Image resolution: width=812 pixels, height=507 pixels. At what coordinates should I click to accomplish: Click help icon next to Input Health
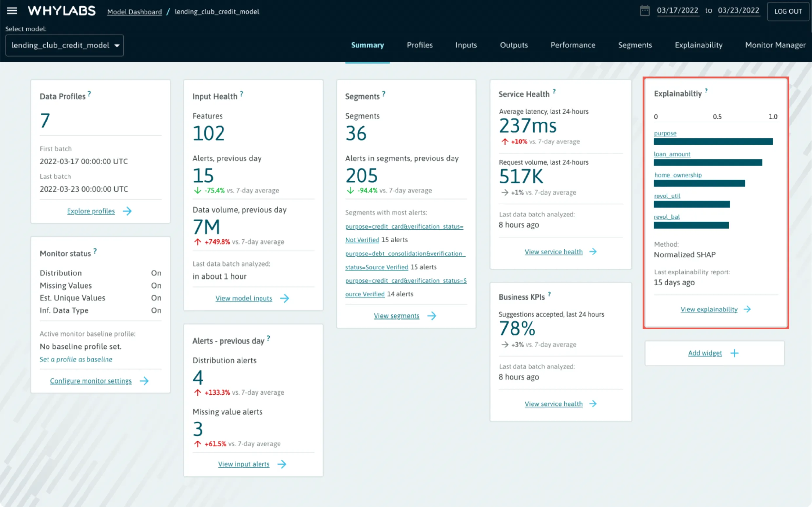[242, 94]
